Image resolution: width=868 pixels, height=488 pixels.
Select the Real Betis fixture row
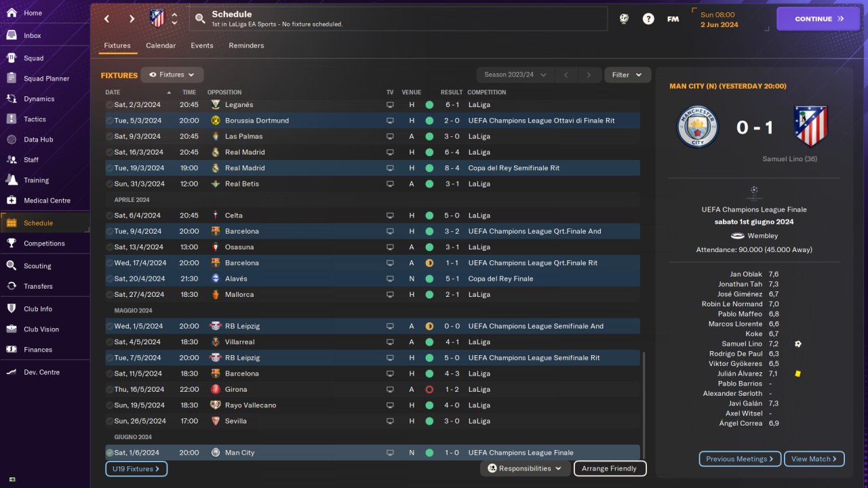372,184
